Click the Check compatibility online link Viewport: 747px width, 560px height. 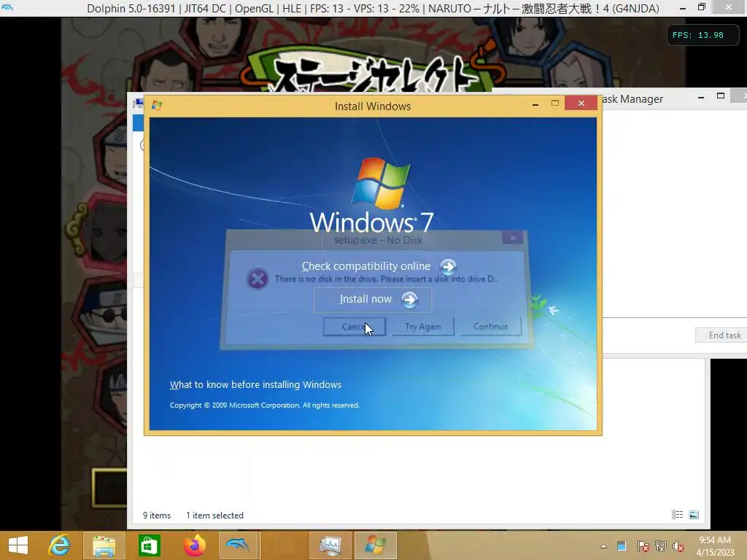point(366,266)
